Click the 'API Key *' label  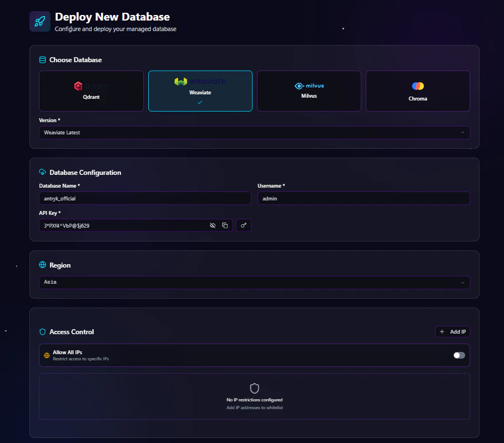click(x=50, y=213)
